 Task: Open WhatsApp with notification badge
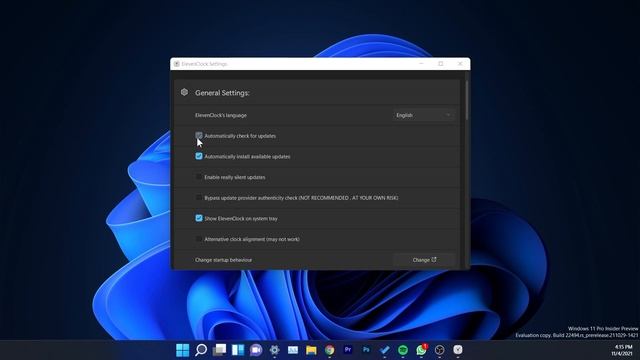[421, 350]
